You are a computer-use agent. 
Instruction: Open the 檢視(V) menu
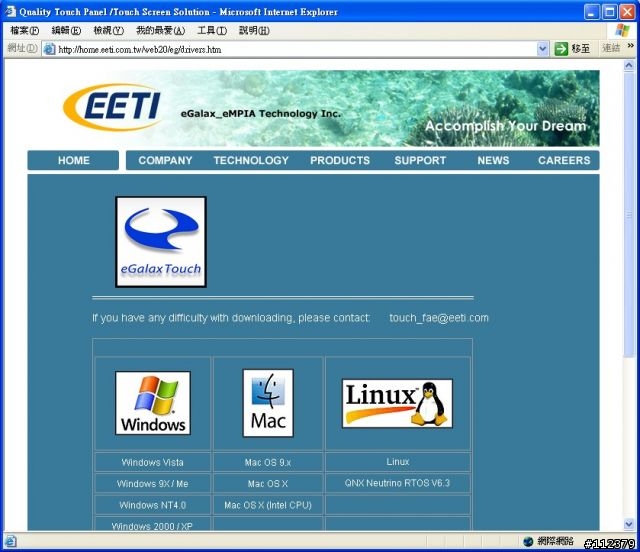(108, 31)
